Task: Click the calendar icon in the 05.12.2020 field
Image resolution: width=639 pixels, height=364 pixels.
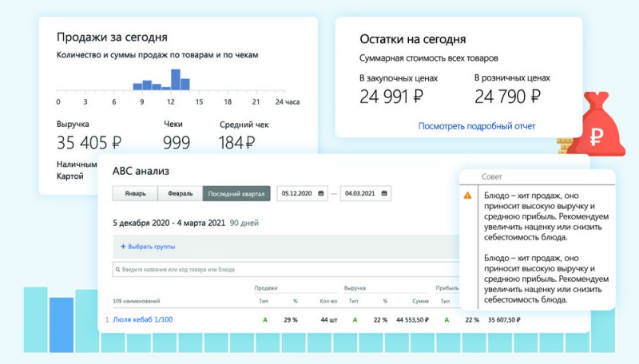Action: pos(321,193)
